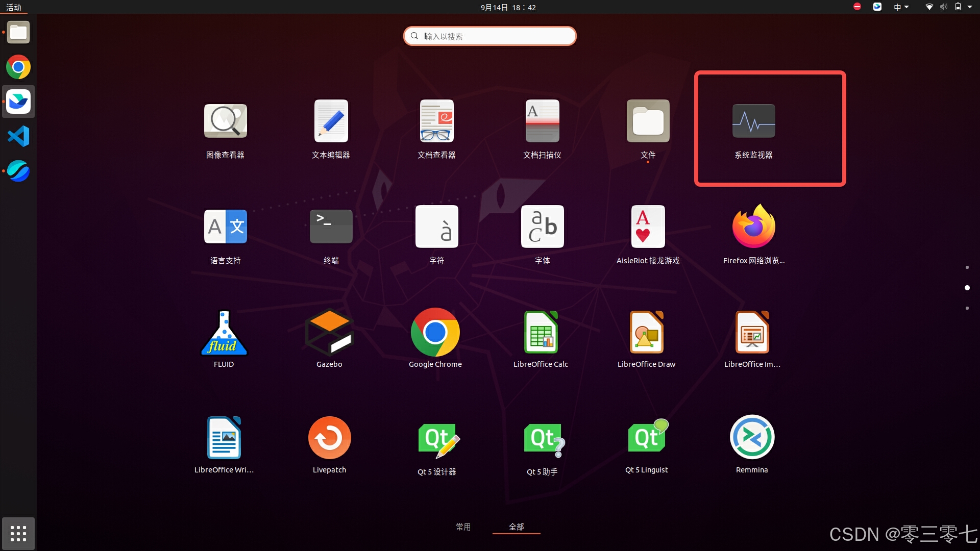Launch Firefox web browser from grid
Image resolution: width=980 pixels, height=551 pixels.
point(753,227)
